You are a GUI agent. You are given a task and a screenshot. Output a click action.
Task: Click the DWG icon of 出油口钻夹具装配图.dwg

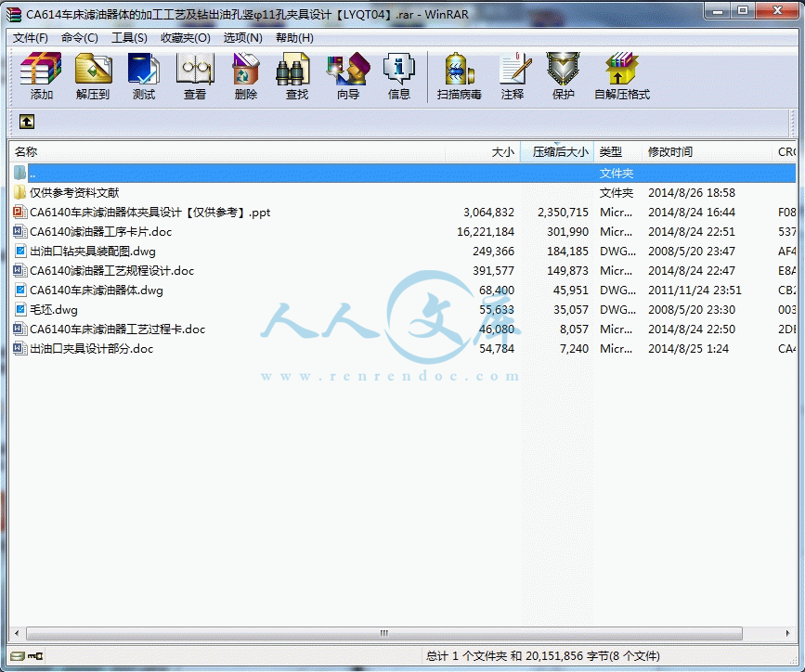(19, 251)
